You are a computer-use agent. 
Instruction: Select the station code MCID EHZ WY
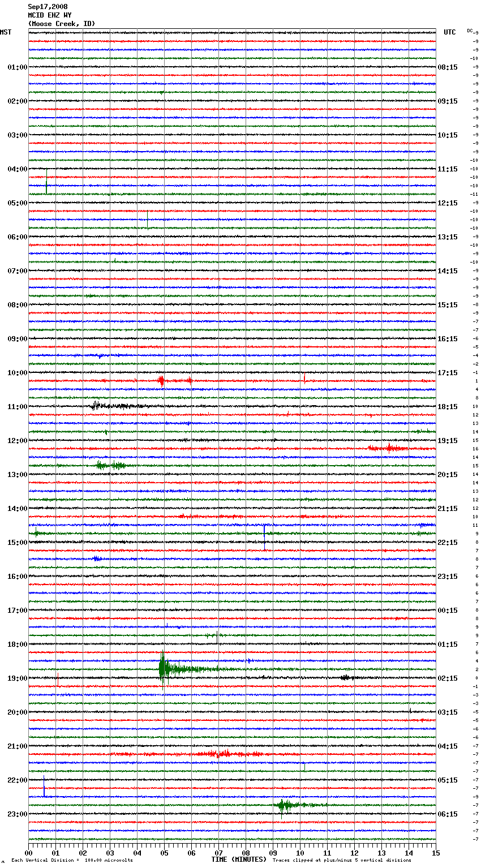tap(50, 15)
